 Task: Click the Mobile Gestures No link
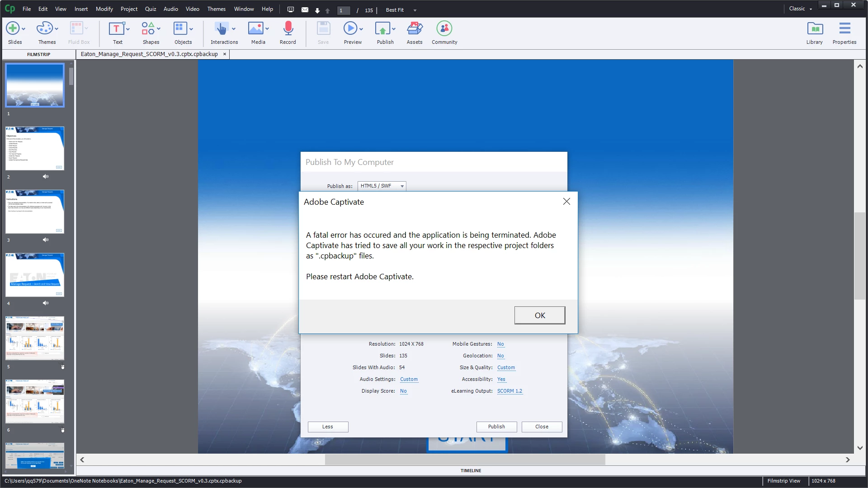pyautogui.click(x=500, y=344)
